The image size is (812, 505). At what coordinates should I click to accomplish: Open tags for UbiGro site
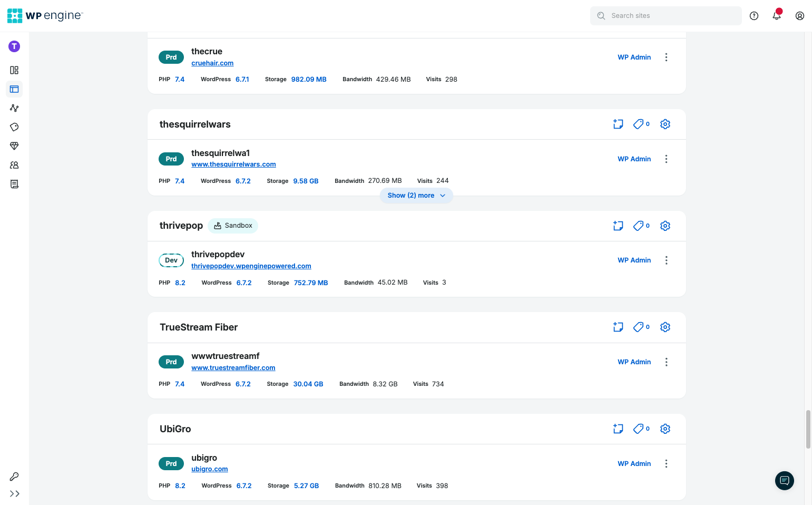click(641, 429)
